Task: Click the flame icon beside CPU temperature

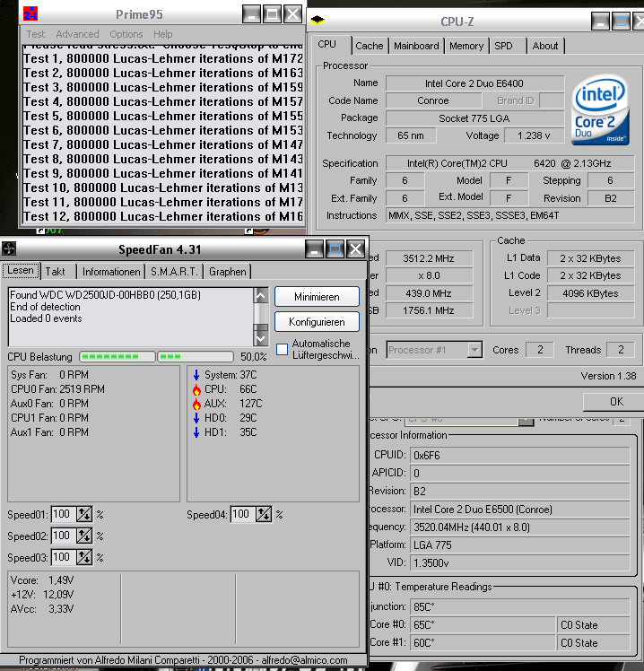Action: [196, 389]
